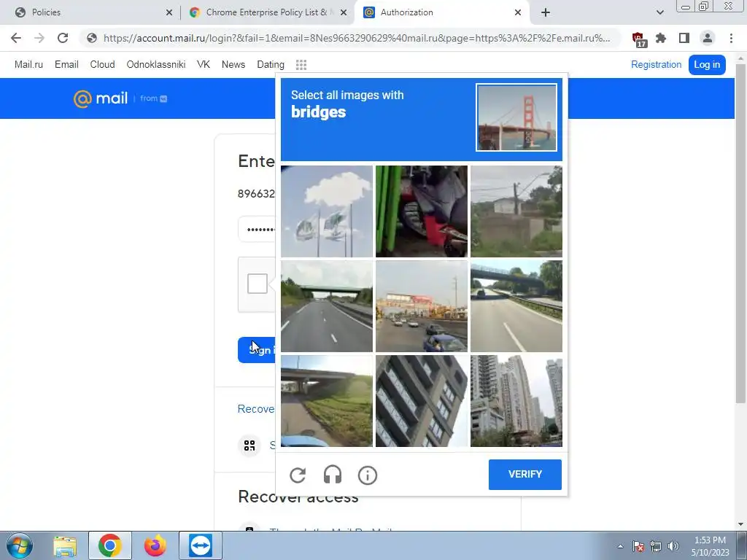Open TeamViewer from the taskbar
Image resolution: width=747 pixels, height=560 pixels.
201,545
